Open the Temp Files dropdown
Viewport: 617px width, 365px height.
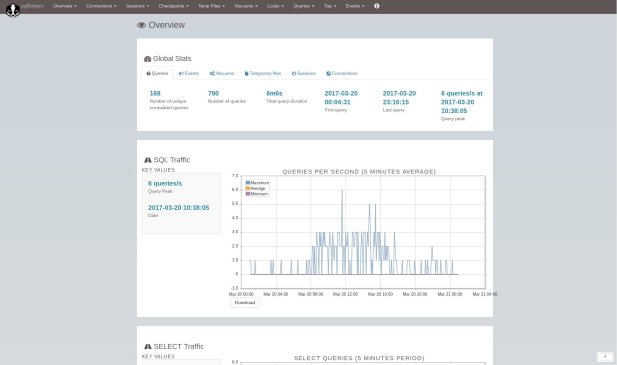pos(212,6)
